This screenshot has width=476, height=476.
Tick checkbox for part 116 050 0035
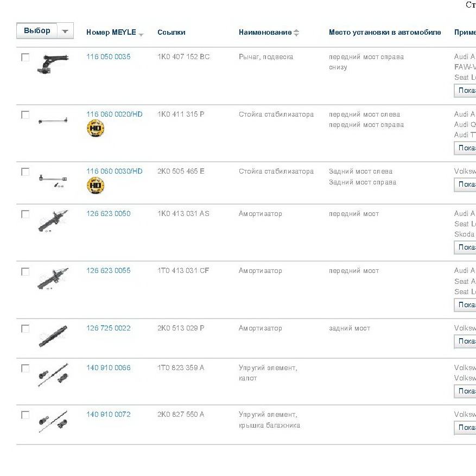coord(25,57)
